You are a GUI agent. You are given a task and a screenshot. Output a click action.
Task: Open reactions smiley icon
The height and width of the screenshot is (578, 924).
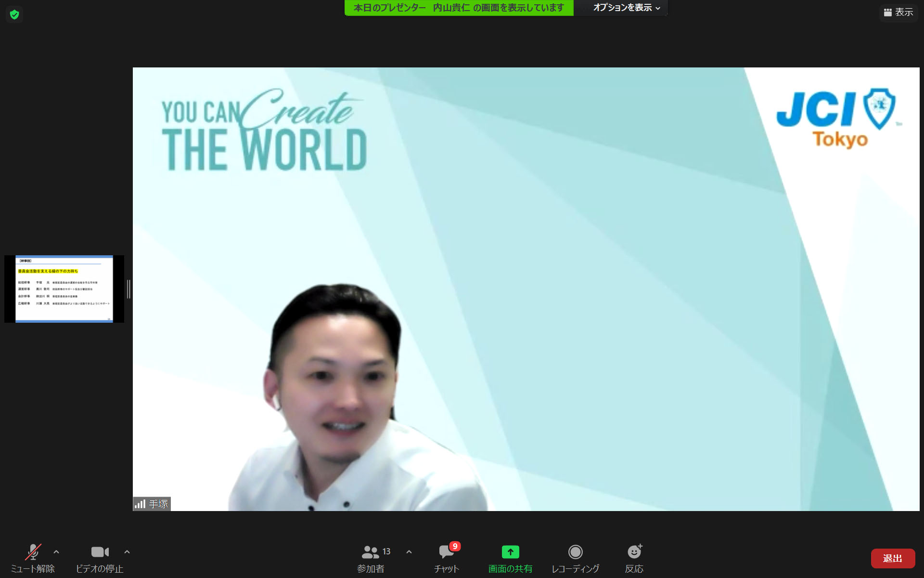(634, 552)
